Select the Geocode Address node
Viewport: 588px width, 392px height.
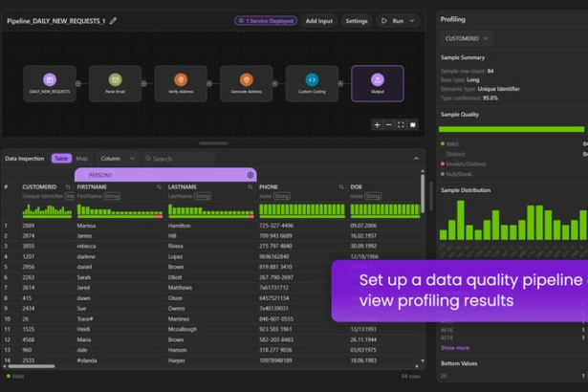[x=247, y=83]
